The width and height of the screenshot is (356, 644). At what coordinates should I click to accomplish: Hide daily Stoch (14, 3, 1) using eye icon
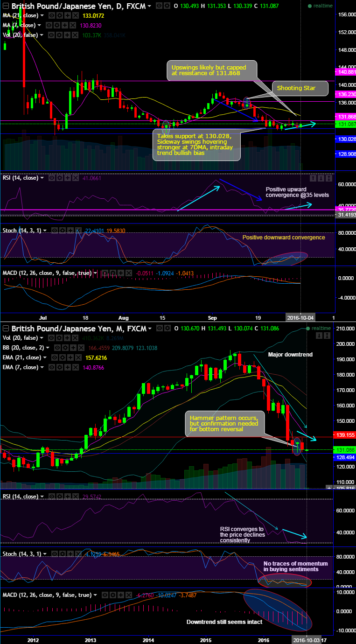click(x=55, y=231)
